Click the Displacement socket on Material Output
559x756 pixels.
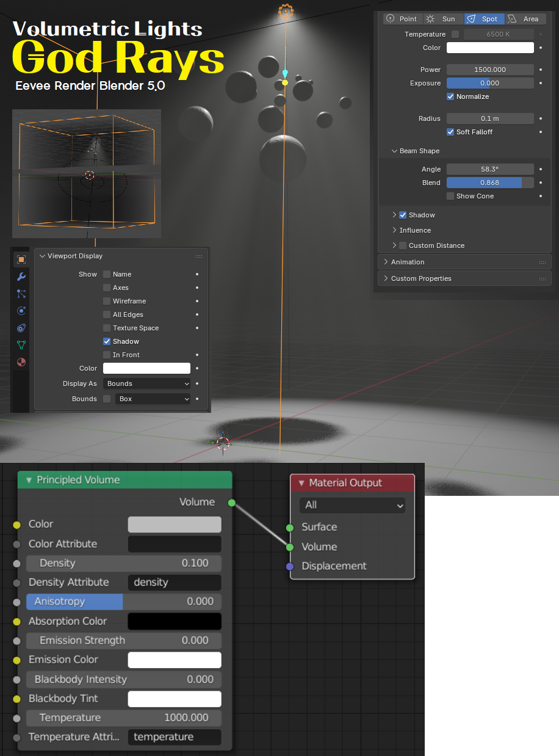coord(290,567)
